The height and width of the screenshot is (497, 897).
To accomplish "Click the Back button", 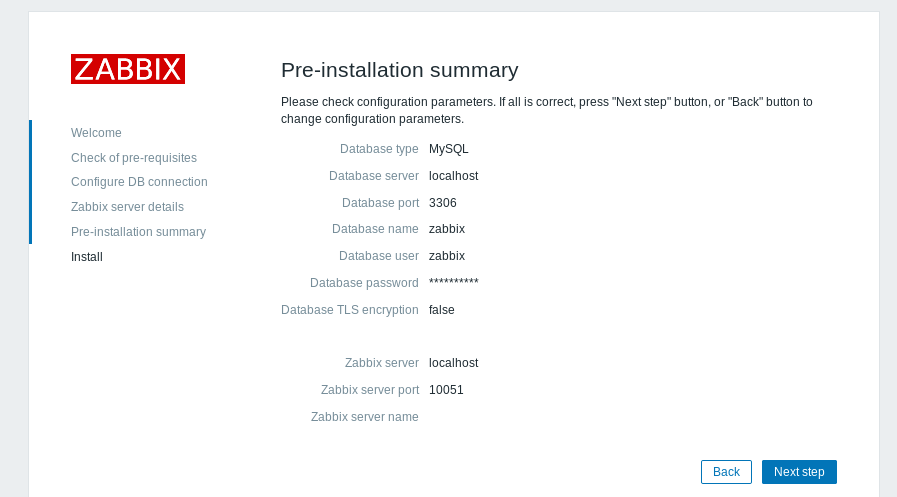I will tap(726, 472).
